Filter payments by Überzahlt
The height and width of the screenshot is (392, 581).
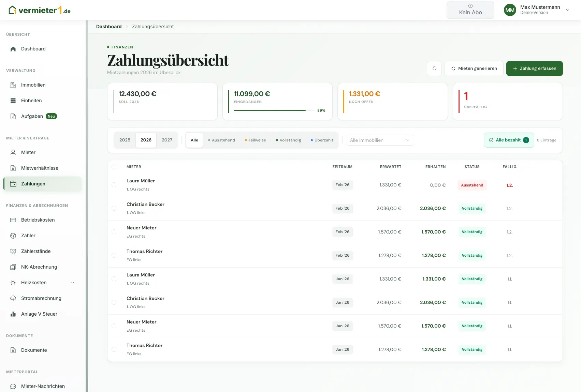pos(322,140)
